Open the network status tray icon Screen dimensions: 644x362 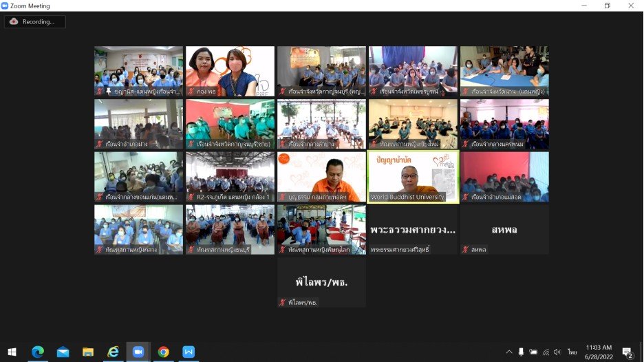pos(546,352)
